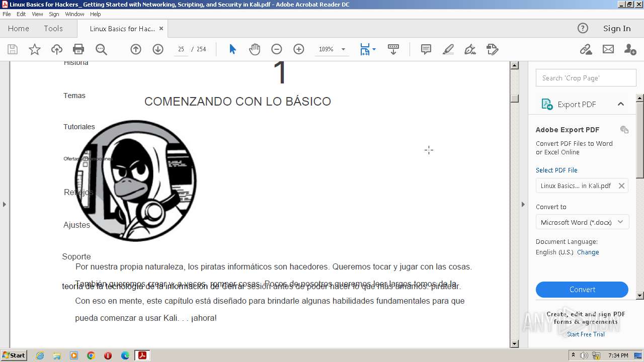This screenshot has height=362, width=644.
Task: Choose the selection arrow tool
Action: pyautogui.click(x=232, y=49)
